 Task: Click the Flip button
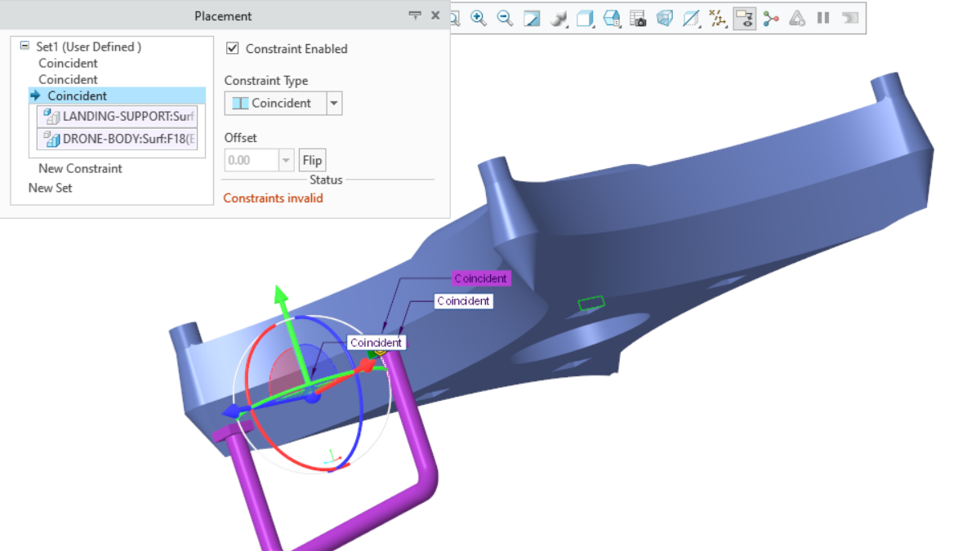(312, 160)
